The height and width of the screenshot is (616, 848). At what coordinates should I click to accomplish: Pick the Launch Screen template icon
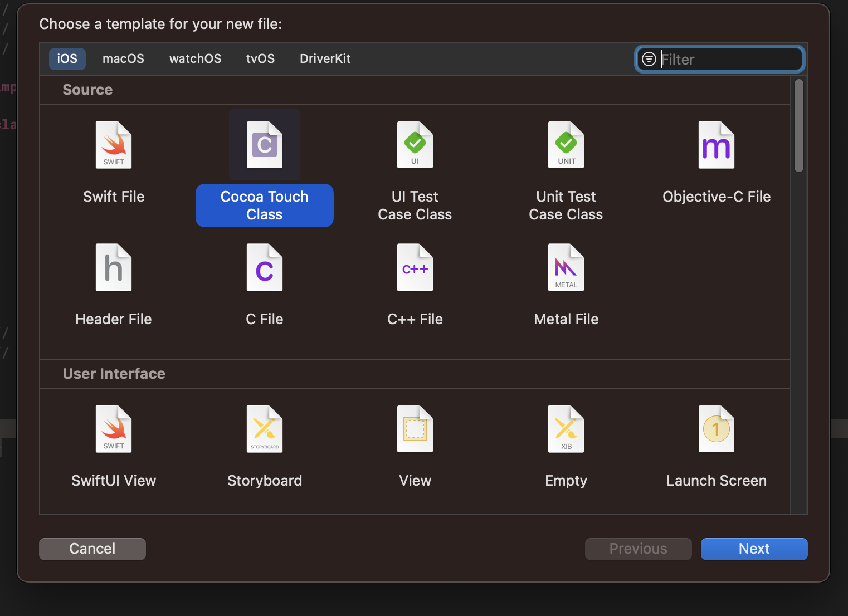717,429
